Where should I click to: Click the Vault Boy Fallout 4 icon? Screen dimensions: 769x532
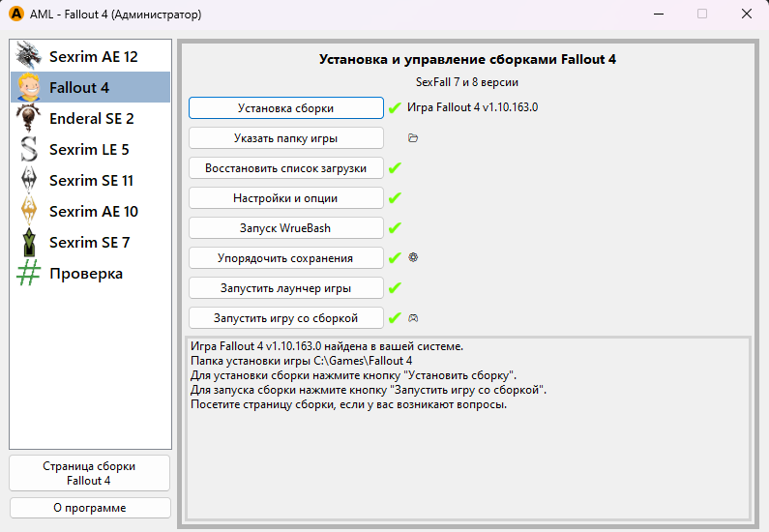[x=30, y=87]
